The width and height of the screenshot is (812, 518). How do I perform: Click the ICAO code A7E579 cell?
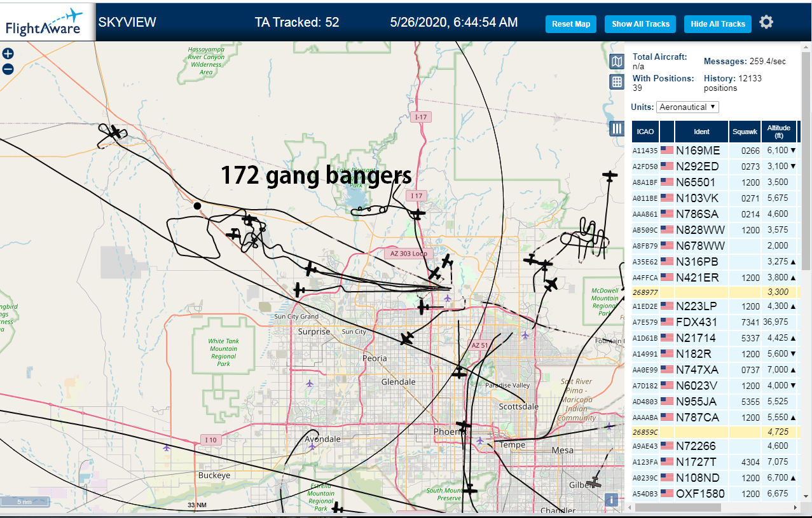pos(645,323)
